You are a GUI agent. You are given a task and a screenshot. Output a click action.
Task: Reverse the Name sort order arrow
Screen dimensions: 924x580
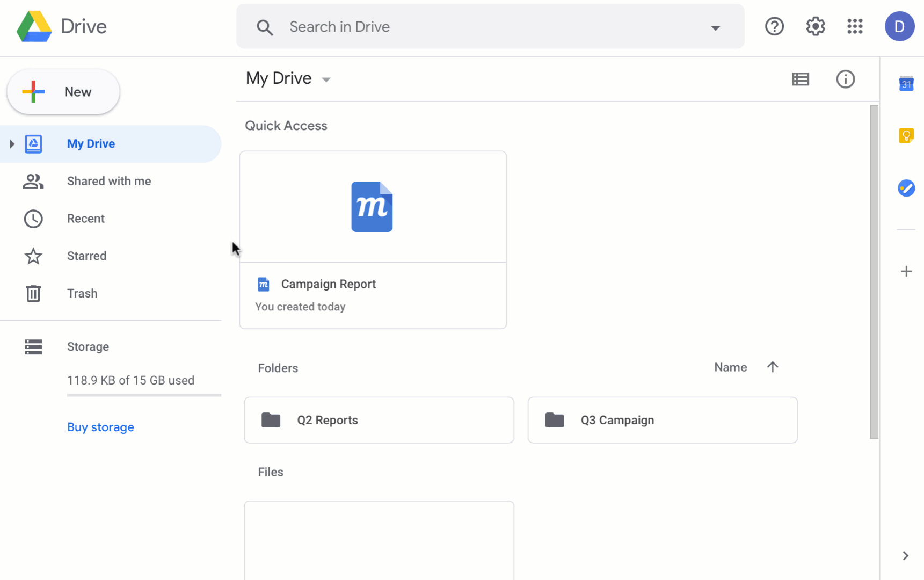pos(773,367)
